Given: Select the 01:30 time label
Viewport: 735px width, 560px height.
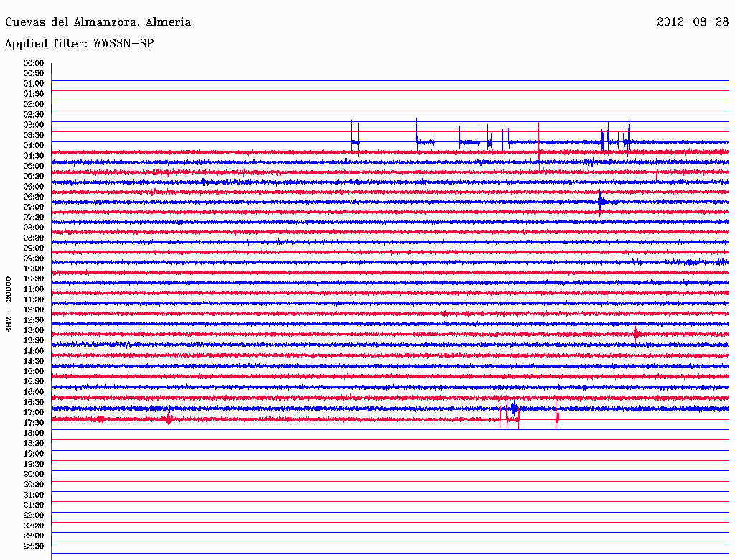Looking at the screenshot, I should click(x=34, y=94).
